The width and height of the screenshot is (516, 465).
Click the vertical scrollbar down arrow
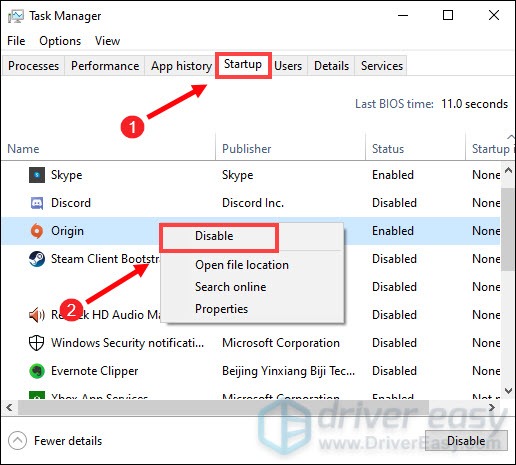coord(508,390)
